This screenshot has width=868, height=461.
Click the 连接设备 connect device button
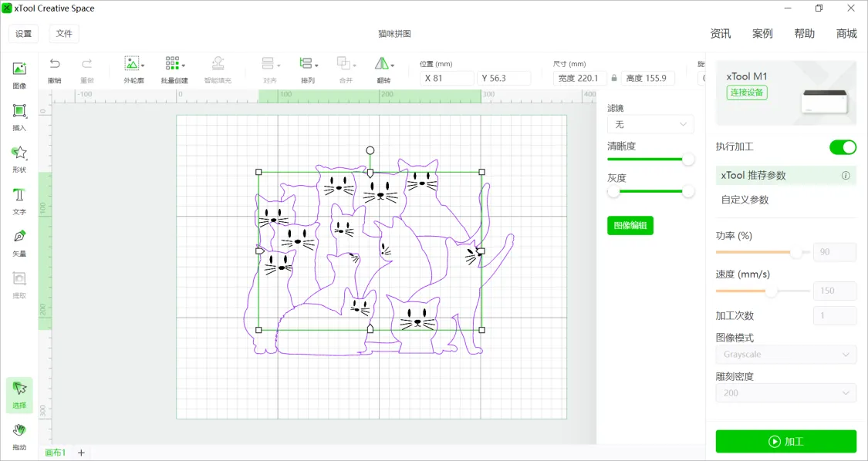coord(747,93)
